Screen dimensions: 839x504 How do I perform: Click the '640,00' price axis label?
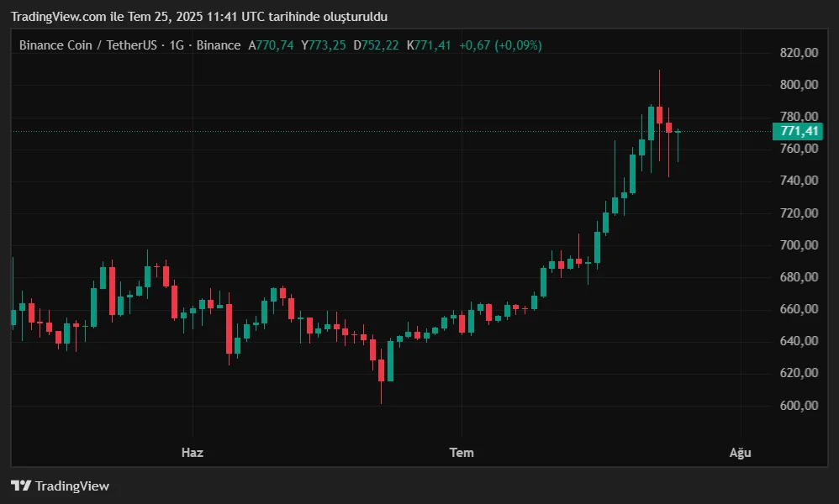tap(799, 340)
